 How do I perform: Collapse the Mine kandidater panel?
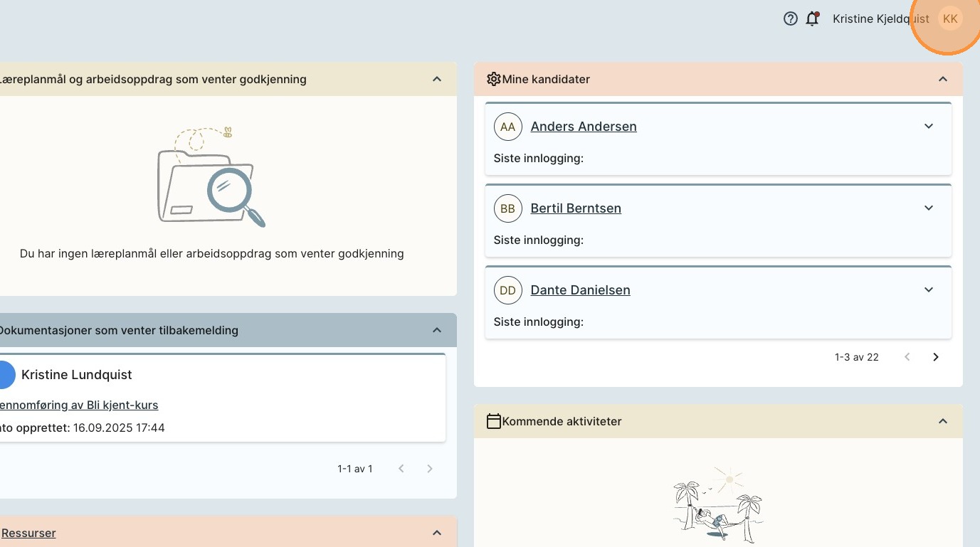click(x=942, y=79)
